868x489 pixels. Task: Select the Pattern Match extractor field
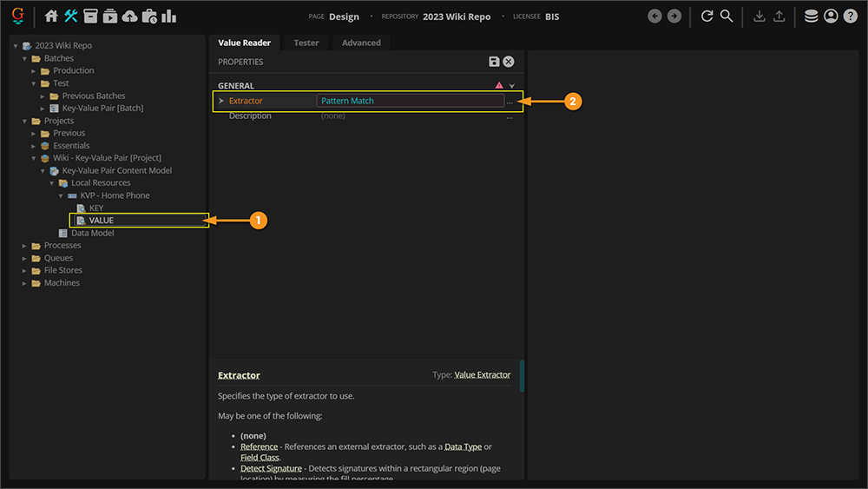411,101
